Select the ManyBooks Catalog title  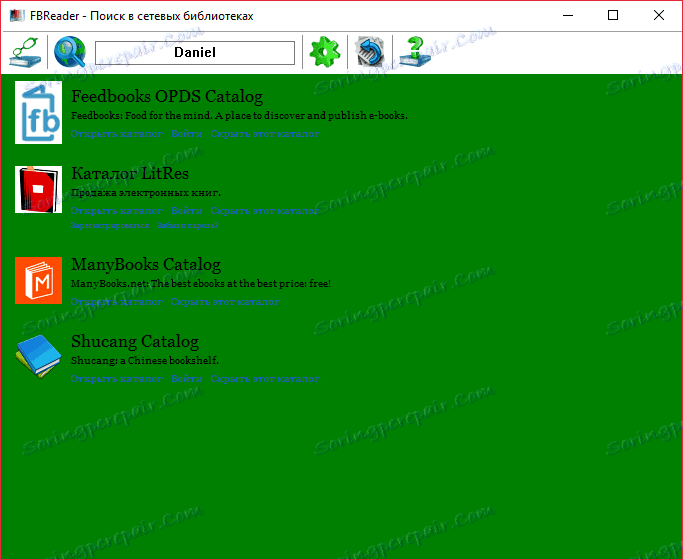pyautogui.click(x=146, y=265)
